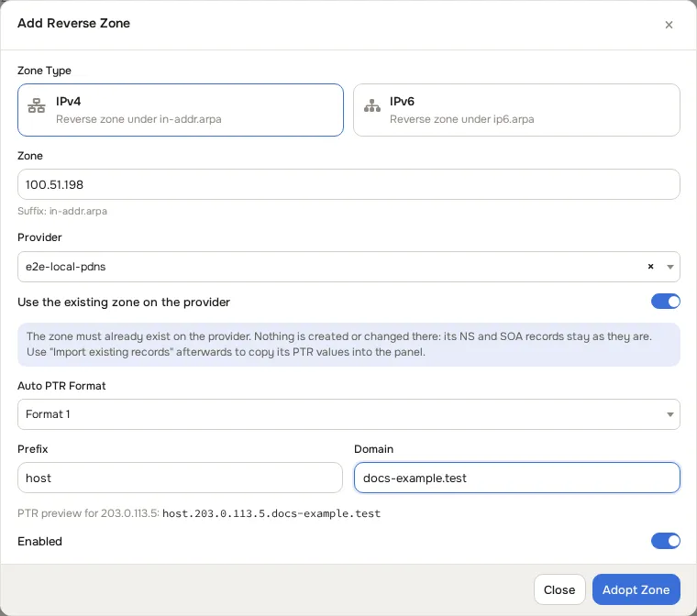
Task: Click the Enabled label
Action: pos(40,542)
